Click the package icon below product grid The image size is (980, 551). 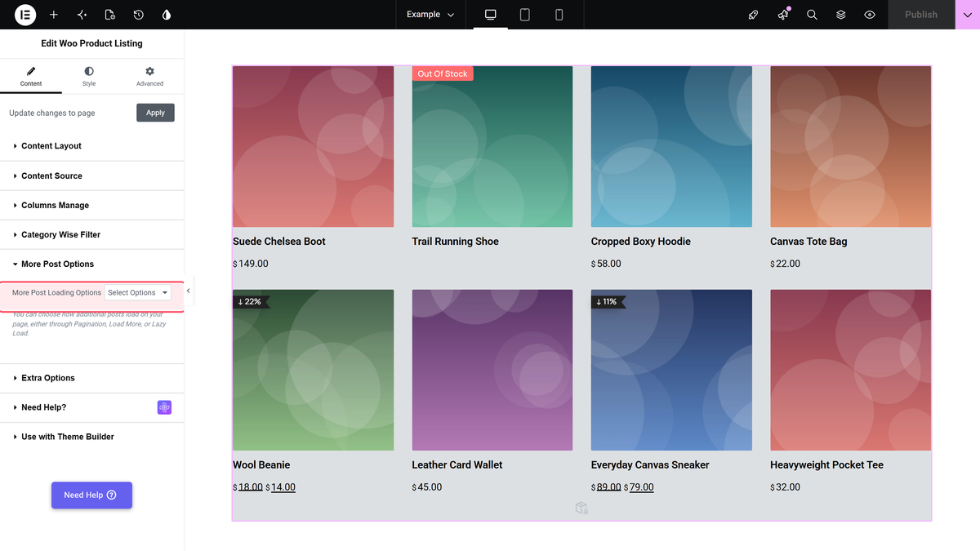tap(581, 509)
